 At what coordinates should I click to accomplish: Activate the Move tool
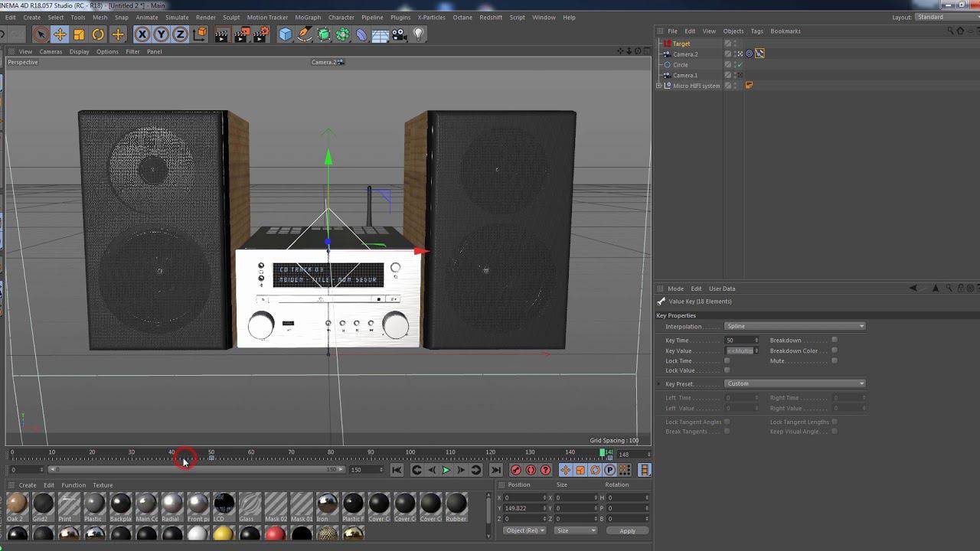[x=60, y=34]
